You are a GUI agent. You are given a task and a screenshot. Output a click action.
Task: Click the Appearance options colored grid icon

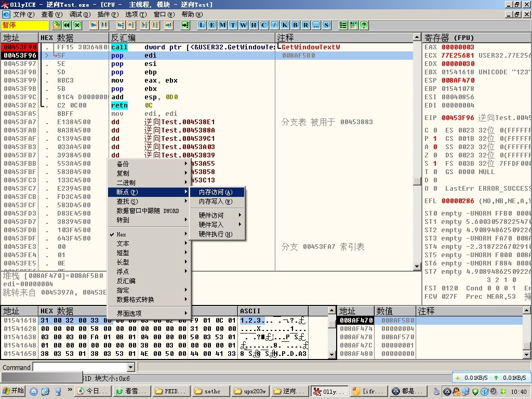tap(353, 25)
